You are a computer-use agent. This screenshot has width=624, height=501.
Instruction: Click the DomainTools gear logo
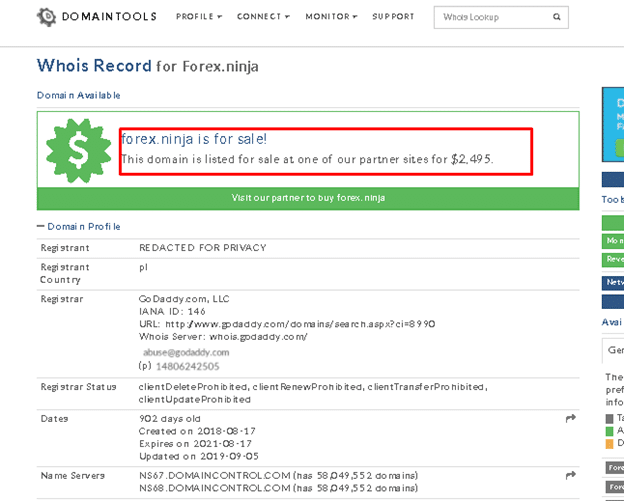pos(47,17)
